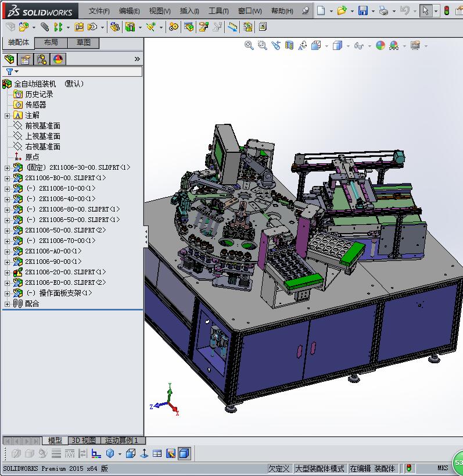Expand the (-) 操作面板支架<1> component
The height and width of the screenshot is (476, 463).
pyautogui.click(x=7, y=294)
